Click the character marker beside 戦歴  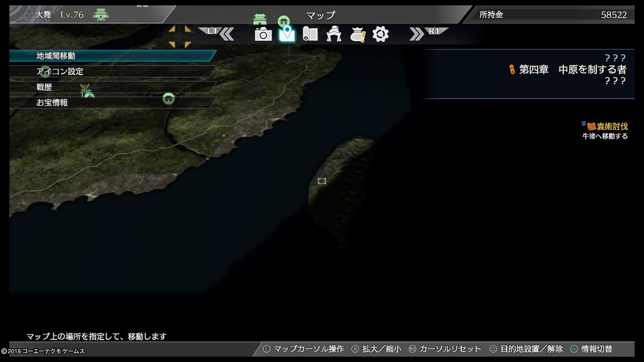pos(87,90)
